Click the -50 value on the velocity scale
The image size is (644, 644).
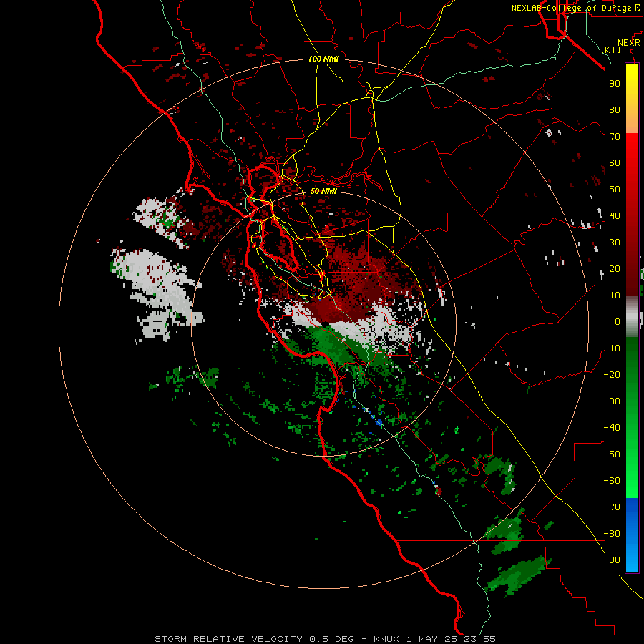pos(612,454)
